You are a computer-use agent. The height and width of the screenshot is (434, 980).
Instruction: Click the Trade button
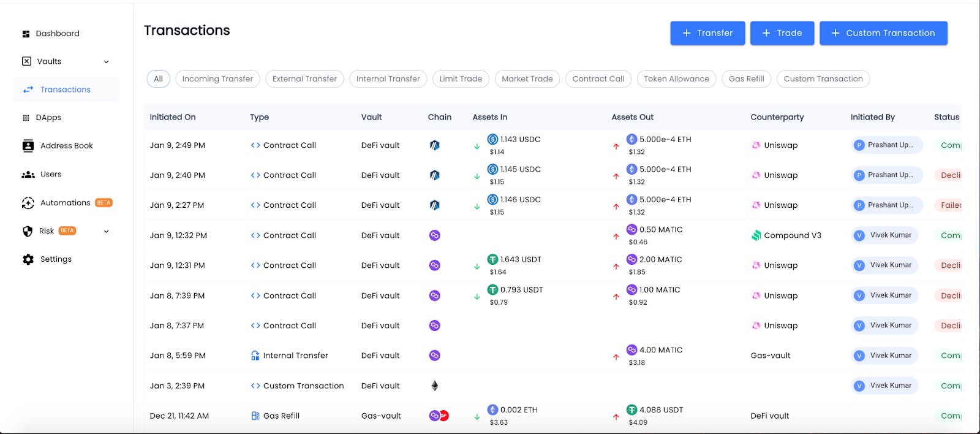tap(782, 33)
